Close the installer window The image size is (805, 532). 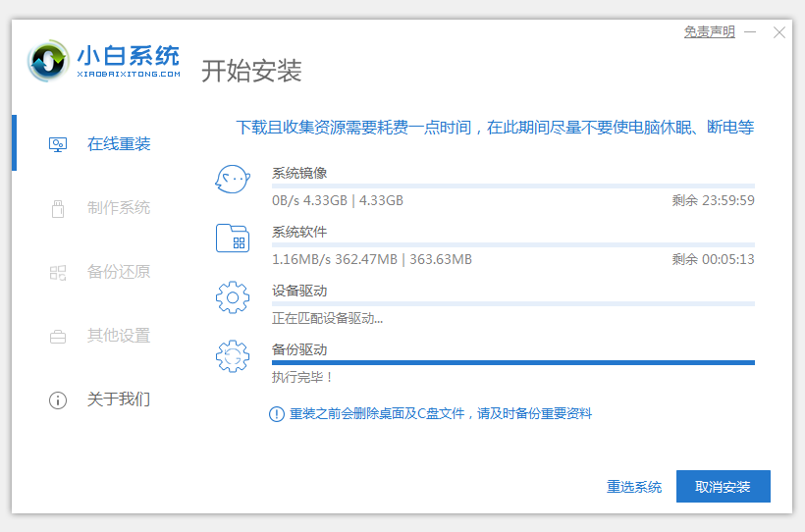[779, 32]
